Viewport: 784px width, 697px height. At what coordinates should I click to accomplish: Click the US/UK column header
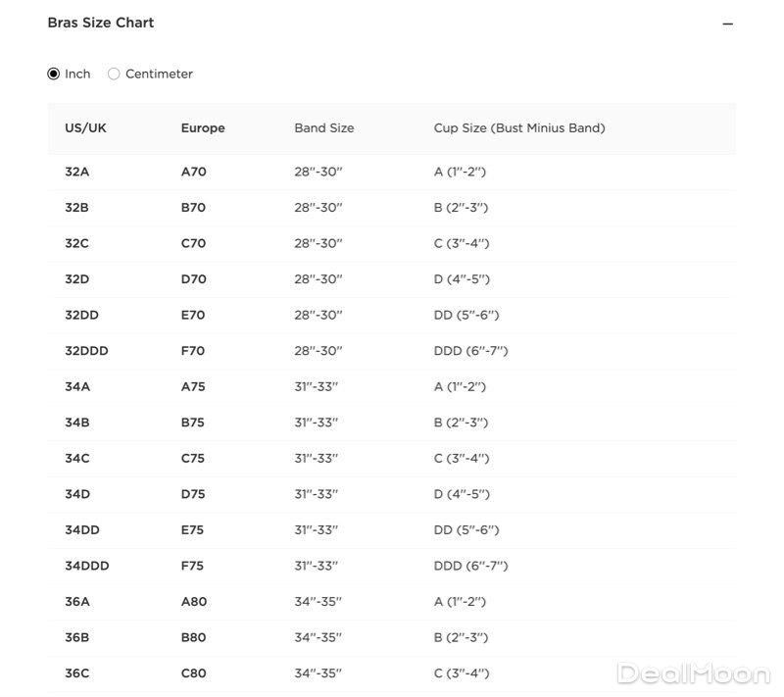85,128
